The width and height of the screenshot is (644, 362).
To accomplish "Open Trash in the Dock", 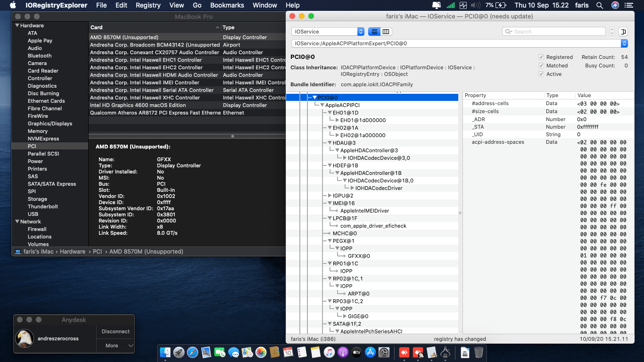I will [x=479, y=352].
